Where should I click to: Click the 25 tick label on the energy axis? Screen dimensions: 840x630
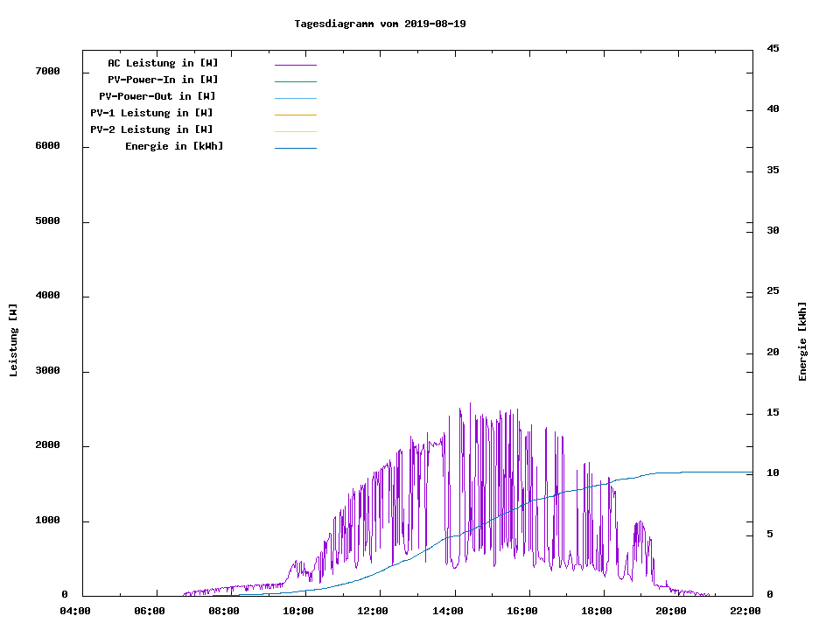pyautogui.click(x=773, y=291)
